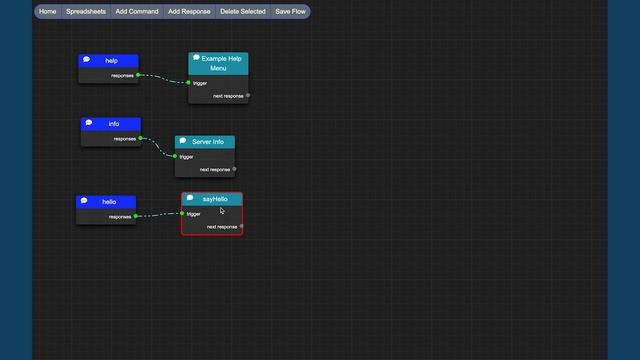The width and height of the screenshot is (640, 360).
Task: Click 'next response' label on Server Info
Action: pos(215,169)
